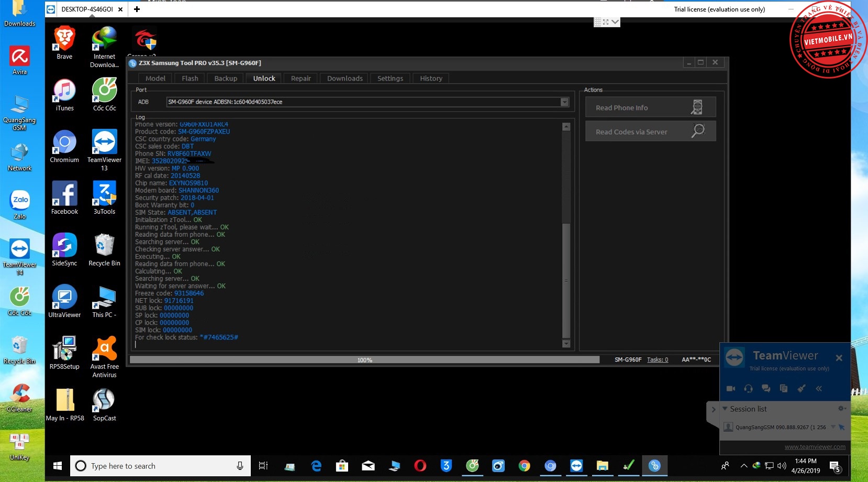Open TeamViewer 13 desktop shortcut

pyautogui.click(x=104, y=150)
